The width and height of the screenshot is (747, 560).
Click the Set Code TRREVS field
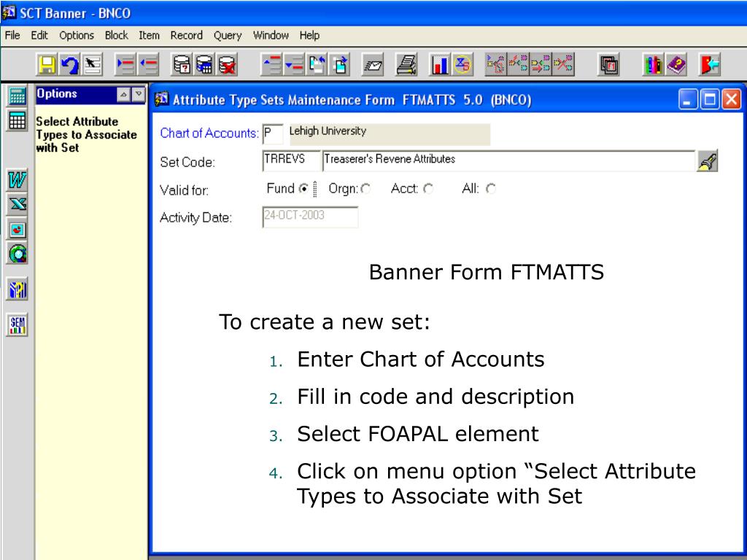[x=291, y=161]
